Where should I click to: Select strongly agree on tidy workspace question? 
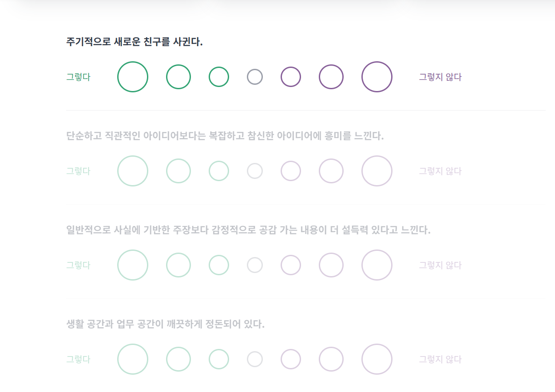pos(132,359)
